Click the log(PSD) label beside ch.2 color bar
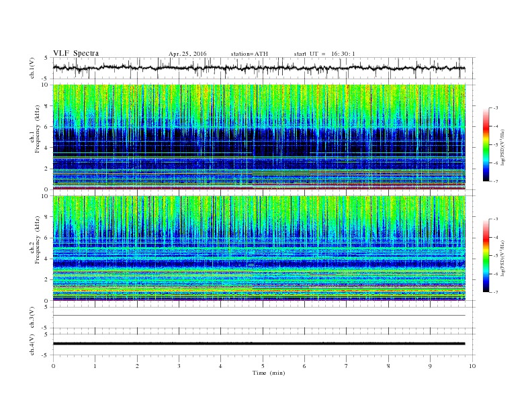This screenshot has width=532, height=411. tap(502, 258)
